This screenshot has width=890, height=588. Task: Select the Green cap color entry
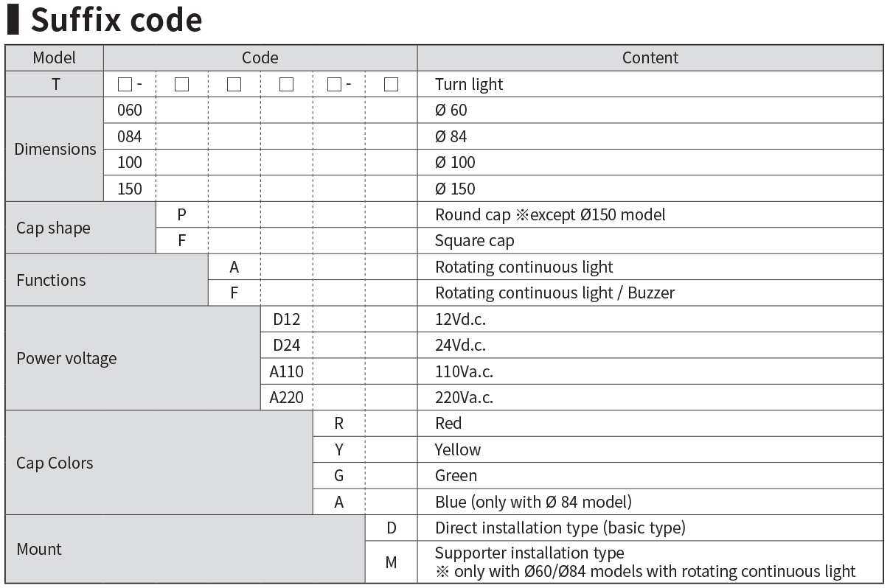point(650,475)
